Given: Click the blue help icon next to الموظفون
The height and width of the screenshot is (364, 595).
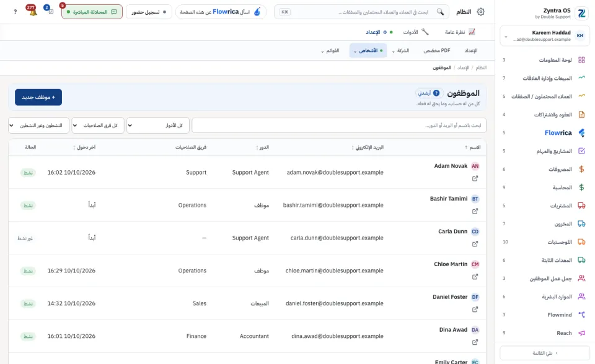Looking at the screenshot, I should tap(436, 93).
